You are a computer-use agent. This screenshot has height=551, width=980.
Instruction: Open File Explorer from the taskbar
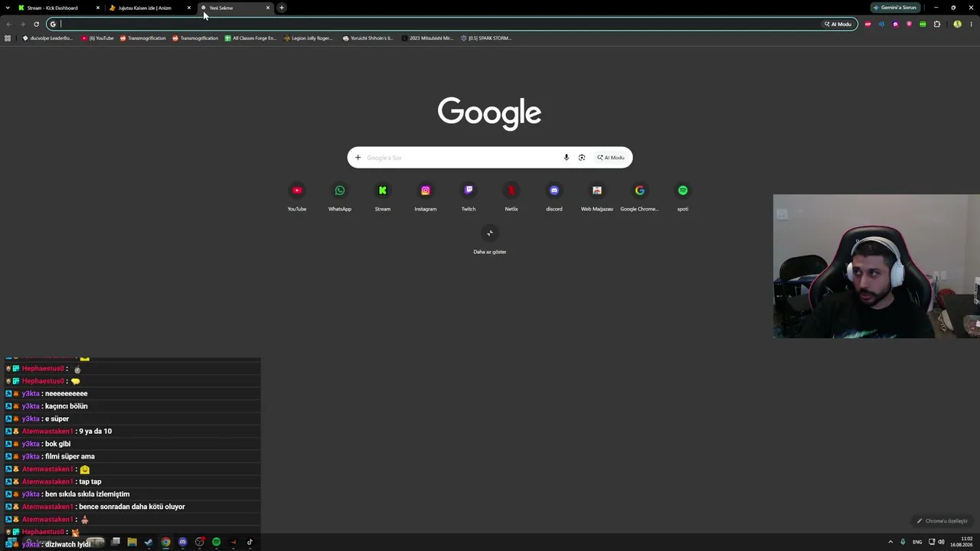(132, 542)
